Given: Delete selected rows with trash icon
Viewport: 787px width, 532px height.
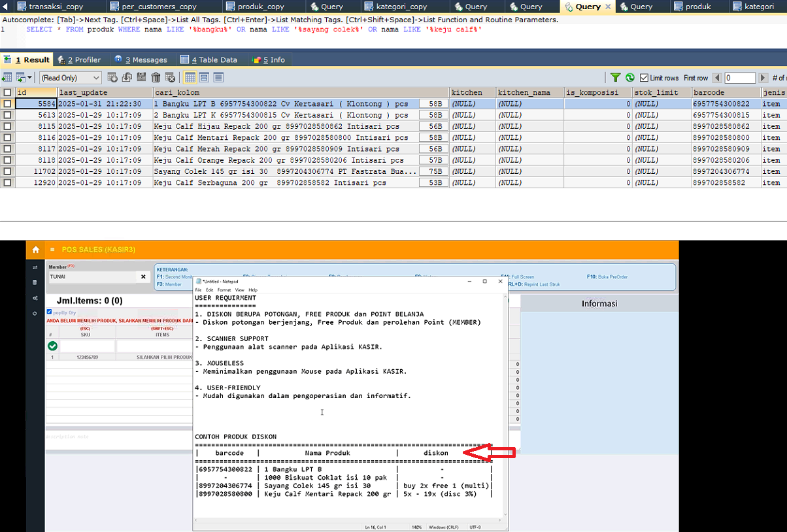Looking at the screenshot, I should (x=156, y=78).
